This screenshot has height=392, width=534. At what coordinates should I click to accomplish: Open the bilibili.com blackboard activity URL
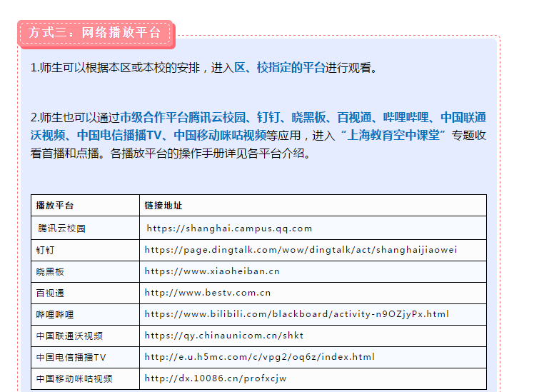coord(297,314)
